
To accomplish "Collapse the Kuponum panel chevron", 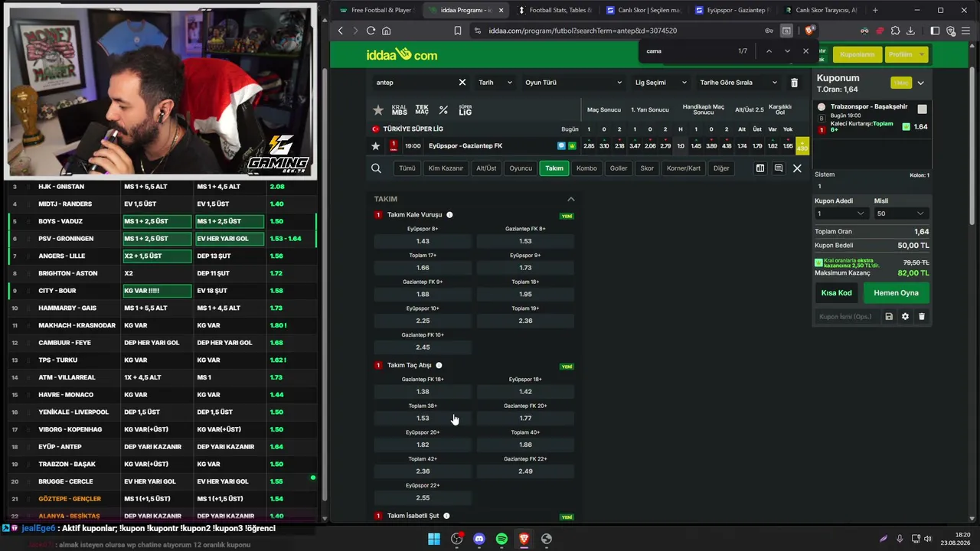I will point(920,83).
